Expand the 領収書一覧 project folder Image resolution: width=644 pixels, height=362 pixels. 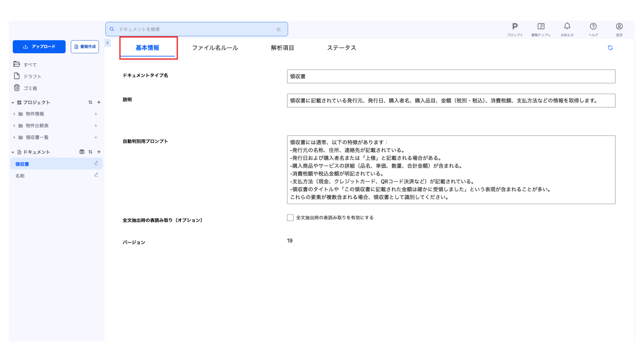(14, 137)
